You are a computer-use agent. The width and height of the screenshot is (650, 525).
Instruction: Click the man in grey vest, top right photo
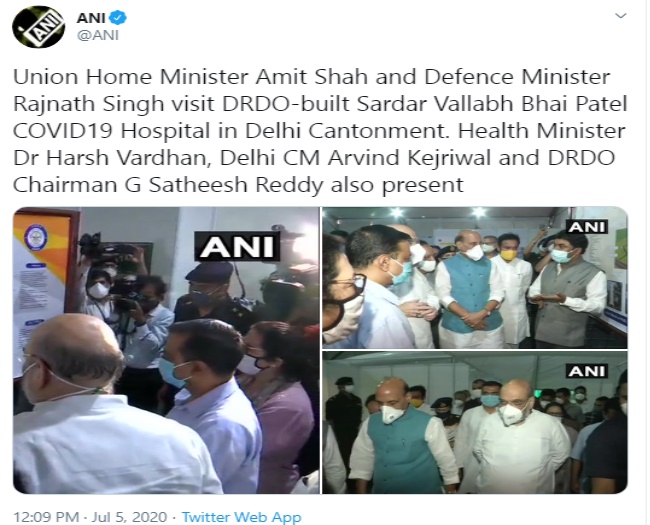[x=568, y=290]
